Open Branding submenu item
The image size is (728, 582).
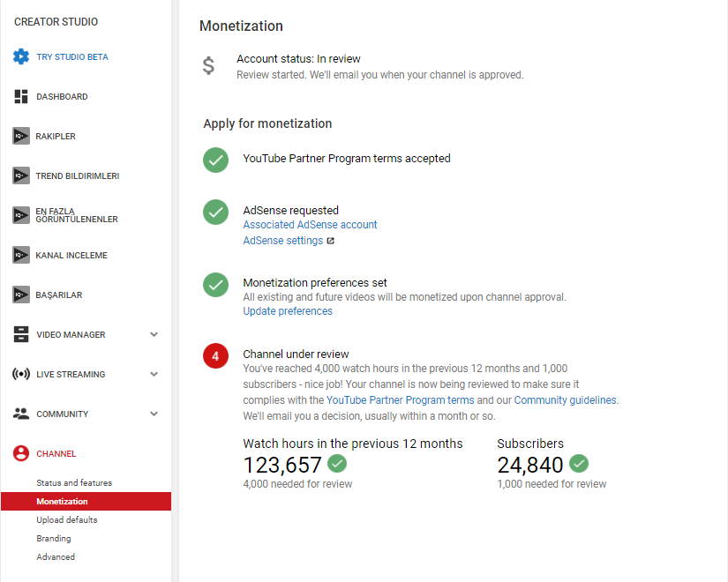[x=54, y=539]
